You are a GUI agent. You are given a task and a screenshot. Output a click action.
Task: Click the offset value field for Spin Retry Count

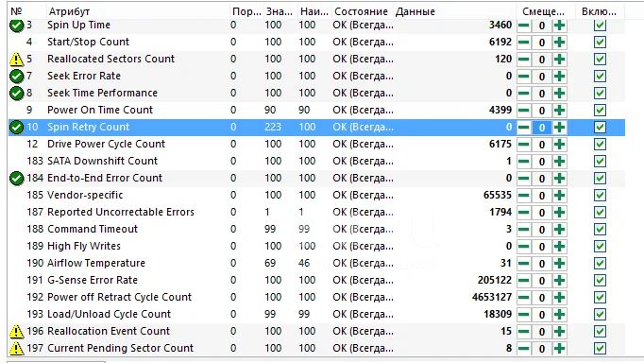click(541, 128)
